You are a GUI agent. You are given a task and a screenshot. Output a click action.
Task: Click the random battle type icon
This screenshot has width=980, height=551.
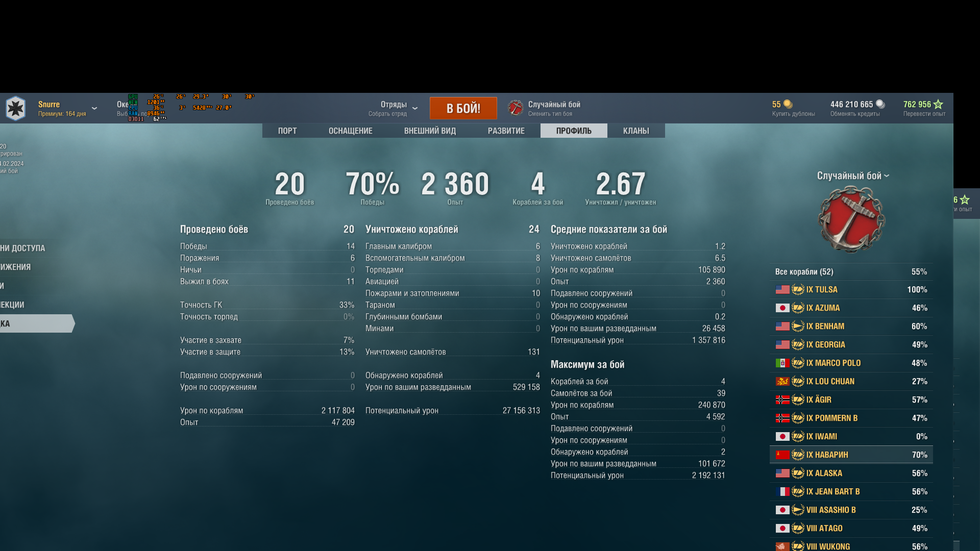coord(516,108)
